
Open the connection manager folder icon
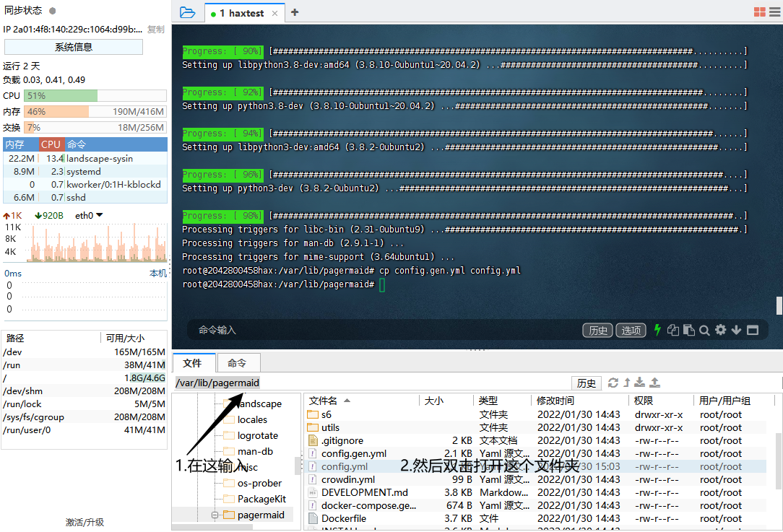[187, 12]
